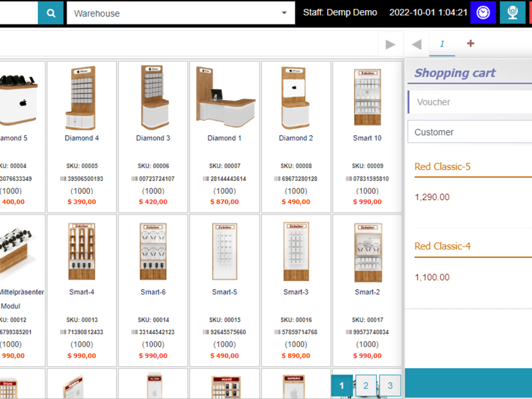The height and width of the screenshot is (399, 532).
Task: Add a new cart with plus icon
Action: point(470,44)
